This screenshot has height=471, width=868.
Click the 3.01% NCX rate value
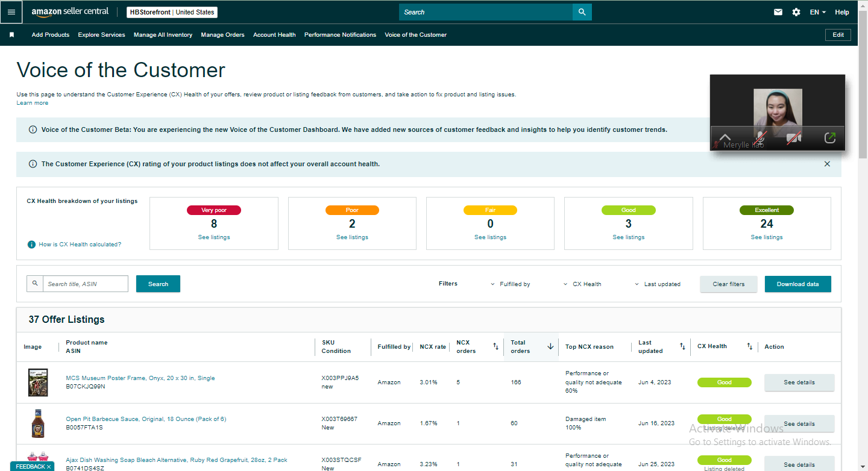pos(429,382)
